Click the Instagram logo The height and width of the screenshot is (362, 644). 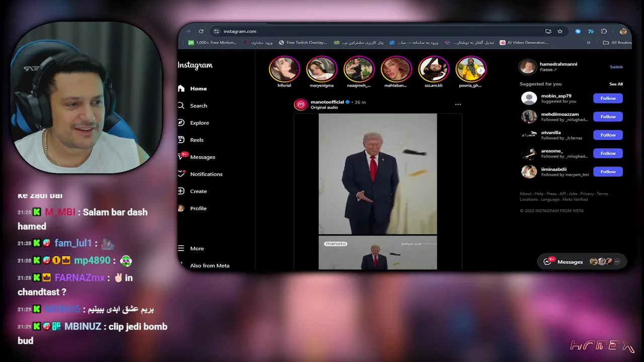click(x=195, y=65)
